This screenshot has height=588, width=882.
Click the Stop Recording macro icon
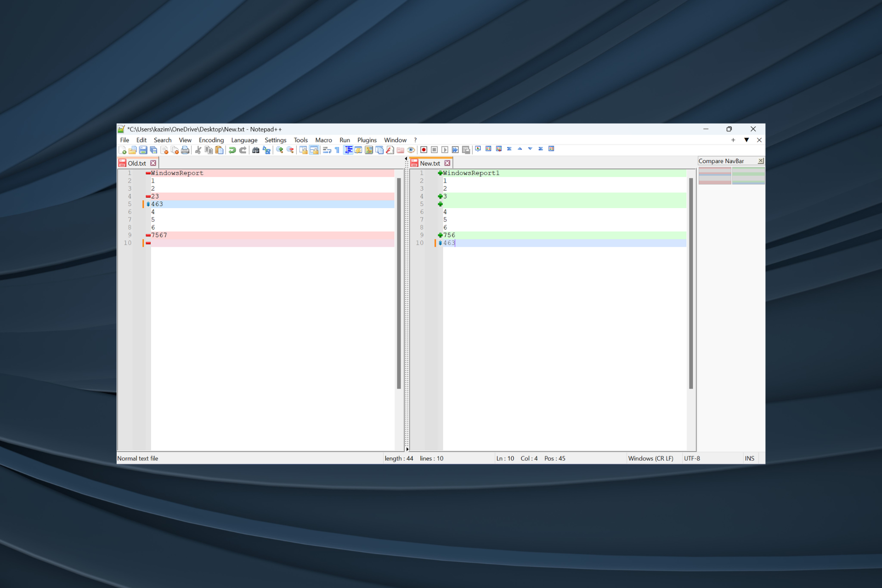click(x=434, y=150)
